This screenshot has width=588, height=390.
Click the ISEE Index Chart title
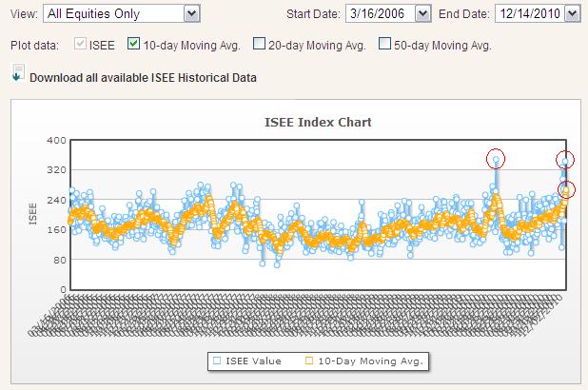[x=317, y=123]
